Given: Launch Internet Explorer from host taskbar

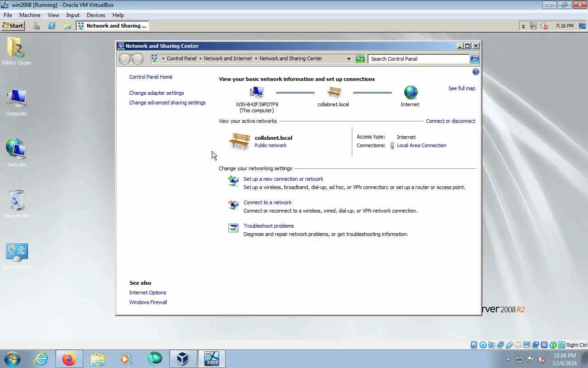Looking at the screenshot, I should [x=41, y=359].
